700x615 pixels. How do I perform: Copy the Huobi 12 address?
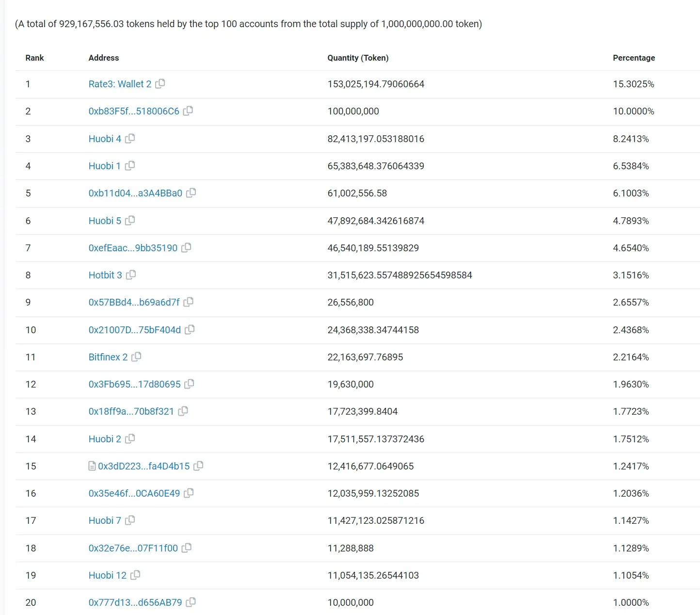(135, 575)
